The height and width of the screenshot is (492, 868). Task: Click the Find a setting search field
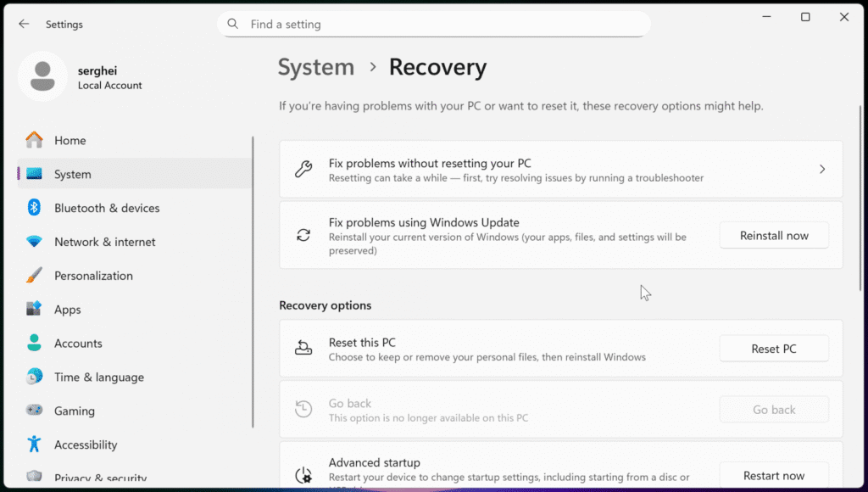point(432,24)
